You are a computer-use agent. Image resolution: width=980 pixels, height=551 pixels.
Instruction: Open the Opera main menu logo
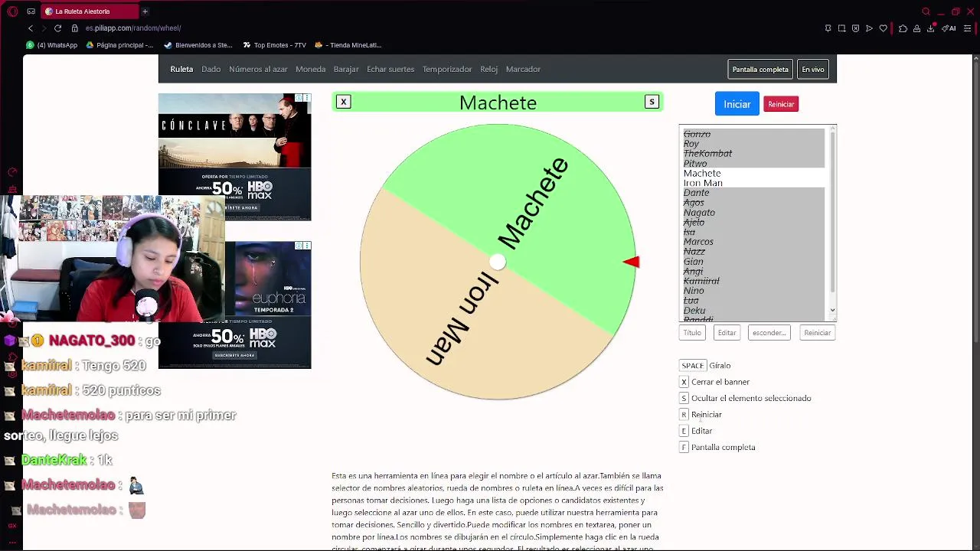tap(12, 11)
